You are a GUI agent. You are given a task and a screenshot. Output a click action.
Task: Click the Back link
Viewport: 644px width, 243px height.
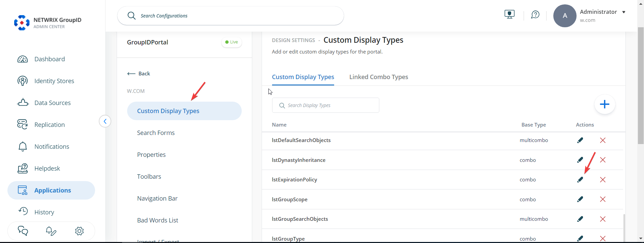coord(139,74)
